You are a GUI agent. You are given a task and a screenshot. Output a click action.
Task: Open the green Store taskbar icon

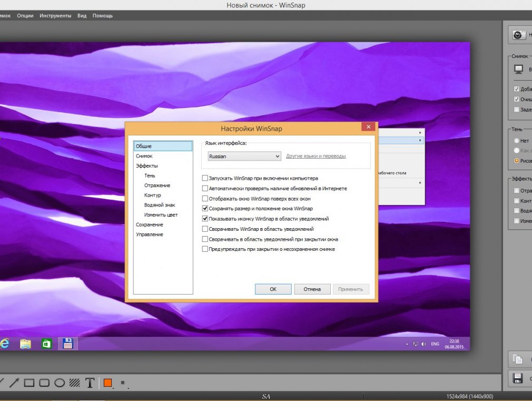46,344
